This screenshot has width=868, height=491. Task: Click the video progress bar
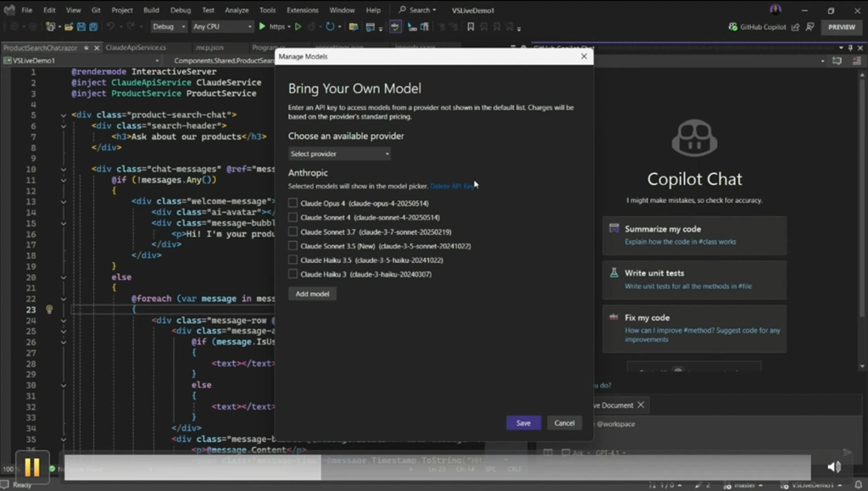[437, 467]
